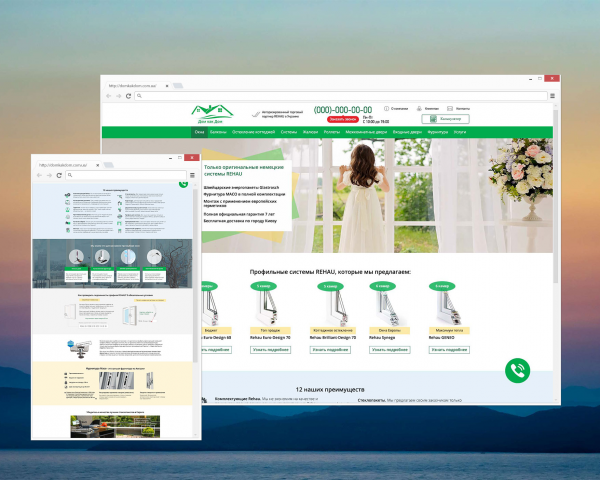Screen dimensions: 600x480
Task: Click the person icon in site header
Action: 419,109
